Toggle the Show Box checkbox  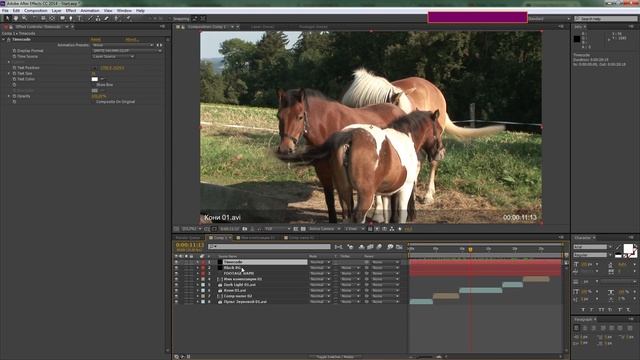[x=93, y=85]
